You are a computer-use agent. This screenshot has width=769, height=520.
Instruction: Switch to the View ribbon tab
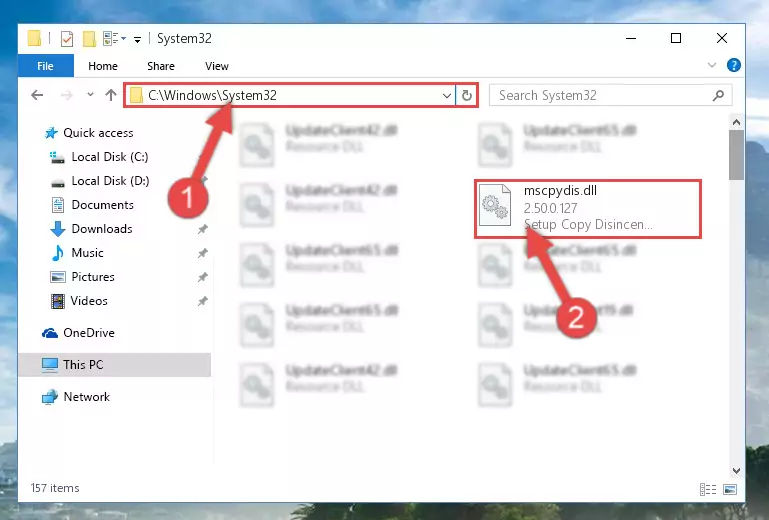(x=217, y=66)
